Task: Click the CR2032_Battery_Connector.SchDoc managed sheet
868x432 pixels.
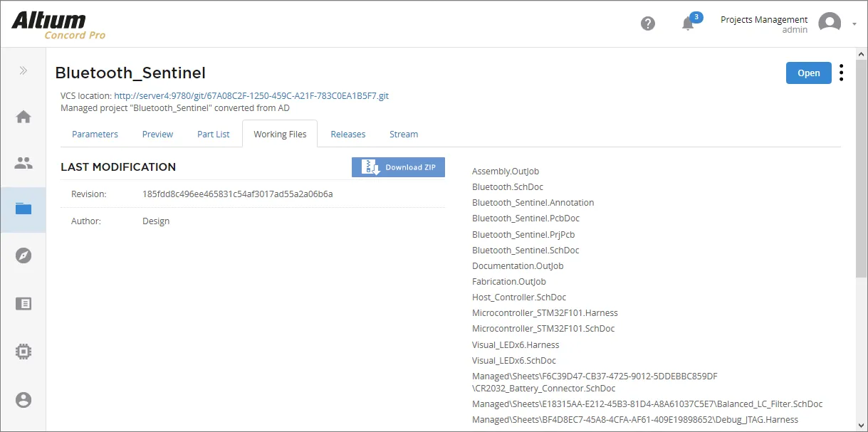Action: click(x=595, y=382)
